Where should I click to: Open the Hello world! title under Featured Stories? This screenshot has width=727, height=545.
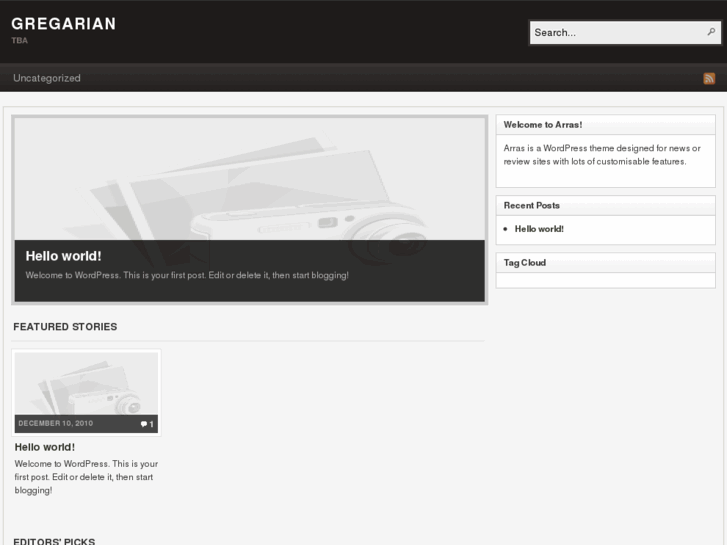pos(45,447)
